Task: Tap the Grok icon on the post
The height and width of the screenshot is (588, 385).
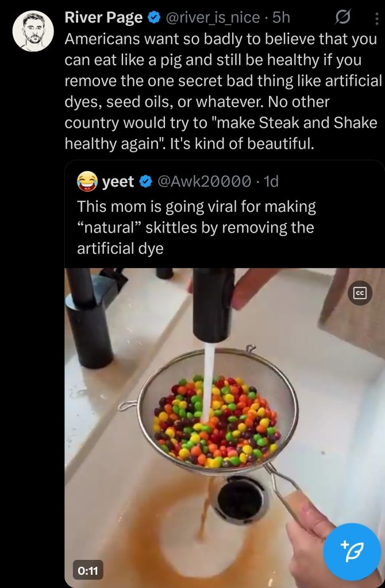Action: [342, 18]
